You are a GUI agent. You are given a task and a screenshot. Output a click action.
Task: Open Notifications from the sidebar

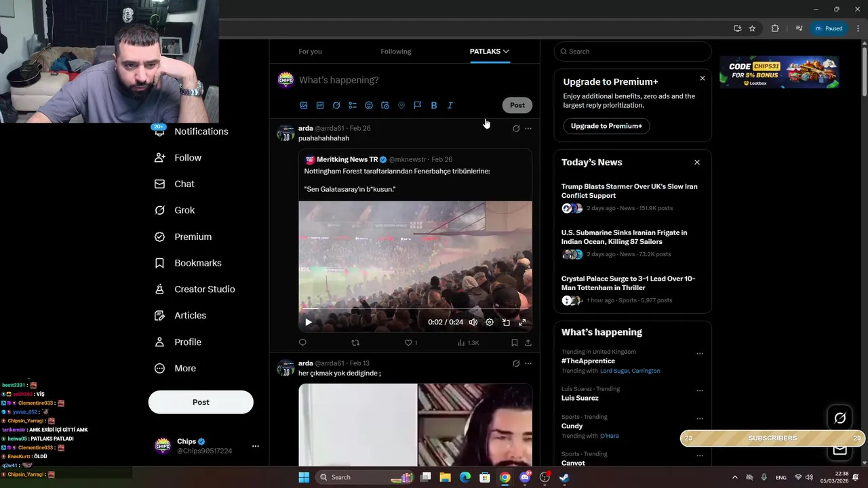pos(192,131)
